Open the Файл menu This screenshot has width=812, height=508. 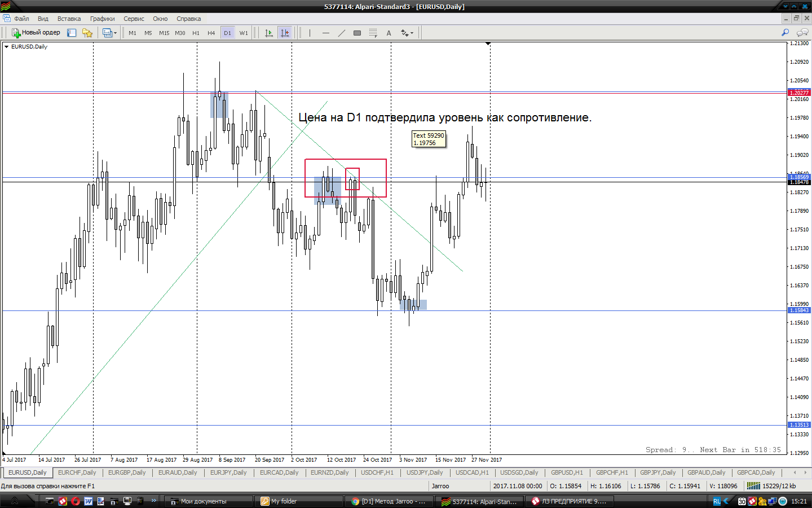[x=21, y=19]
